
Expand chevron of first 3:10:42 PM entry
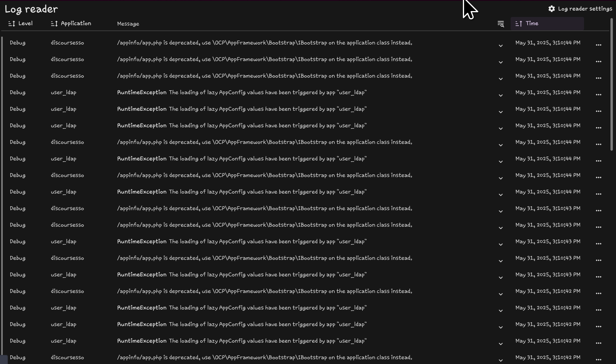[500, 294]
